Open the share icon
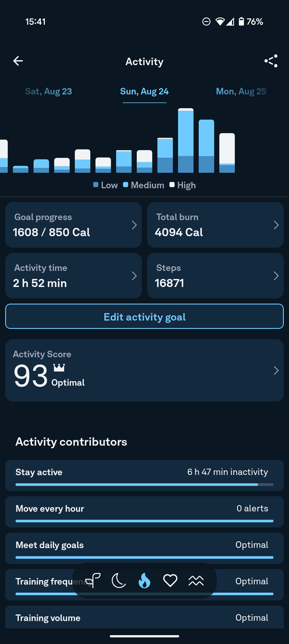Screen dimensions: 289x644 coord(271,61)
